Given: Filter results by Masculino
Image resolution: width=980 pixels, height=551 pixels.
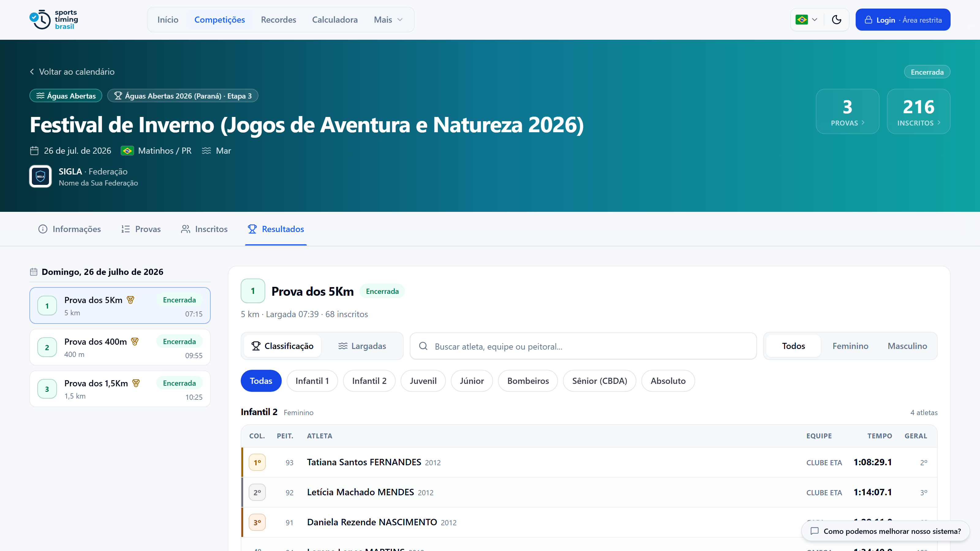Looking at the screenshot, I should coord(907,346).
